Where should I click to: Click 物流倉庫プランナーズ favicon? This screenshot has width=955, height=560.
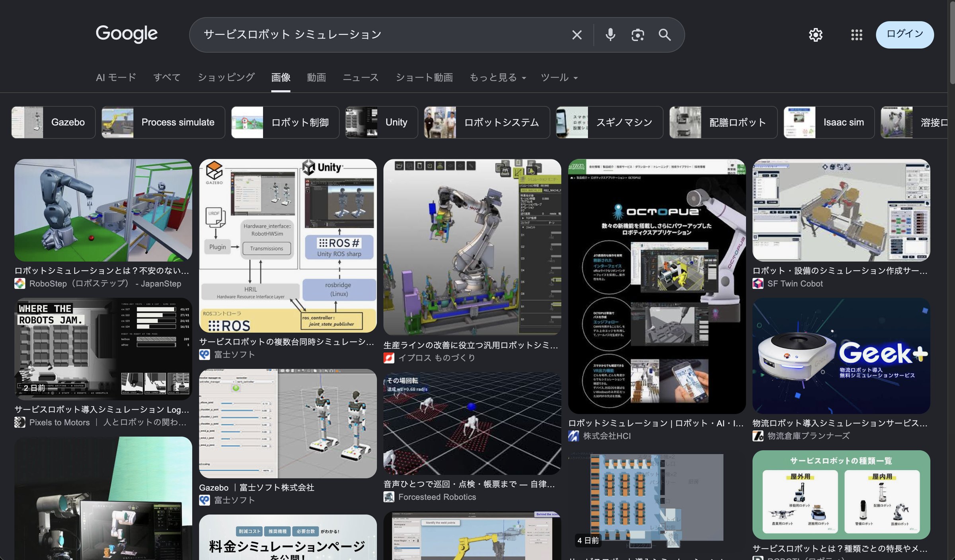[758, 436]
